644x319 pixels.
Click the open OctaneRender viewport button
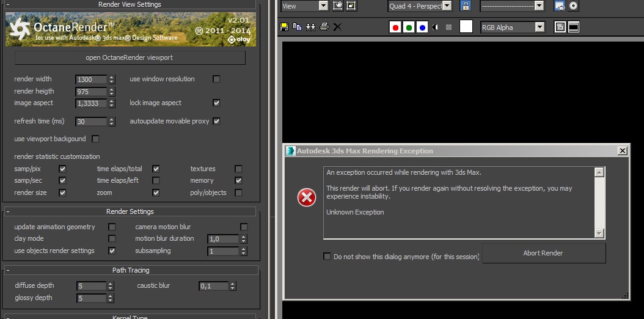130,57
